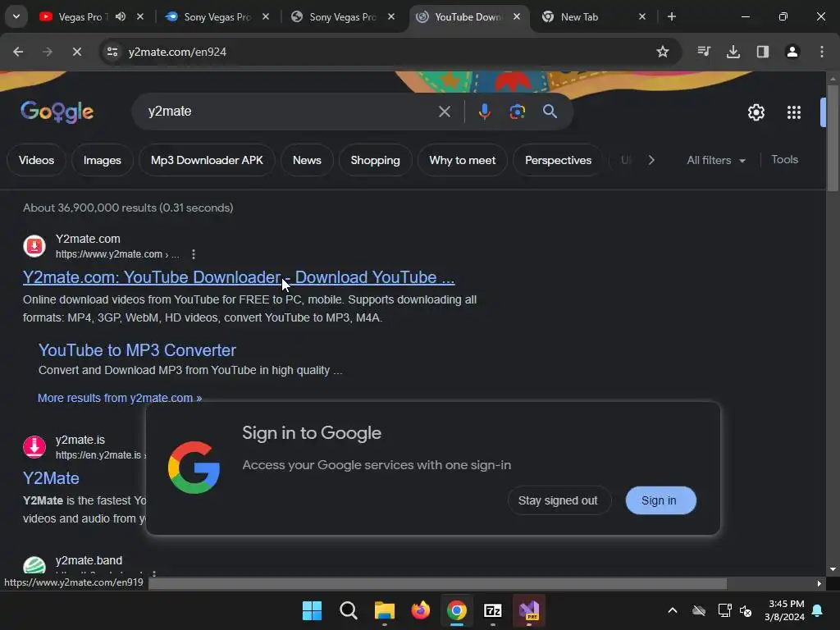The height and width of the screenshot is (630, 840).
Task: Click the y2mate search input field
Action: 290,112
